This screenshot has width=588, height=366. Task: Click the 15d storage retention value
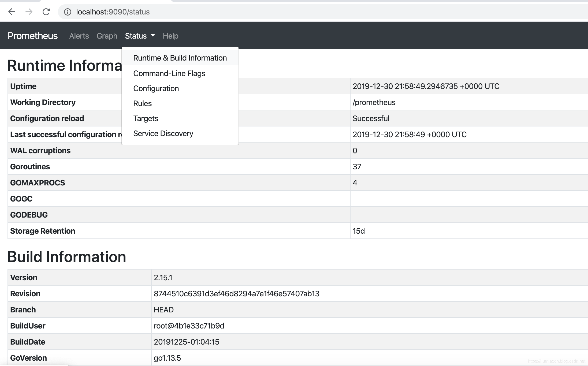[359, 231]
